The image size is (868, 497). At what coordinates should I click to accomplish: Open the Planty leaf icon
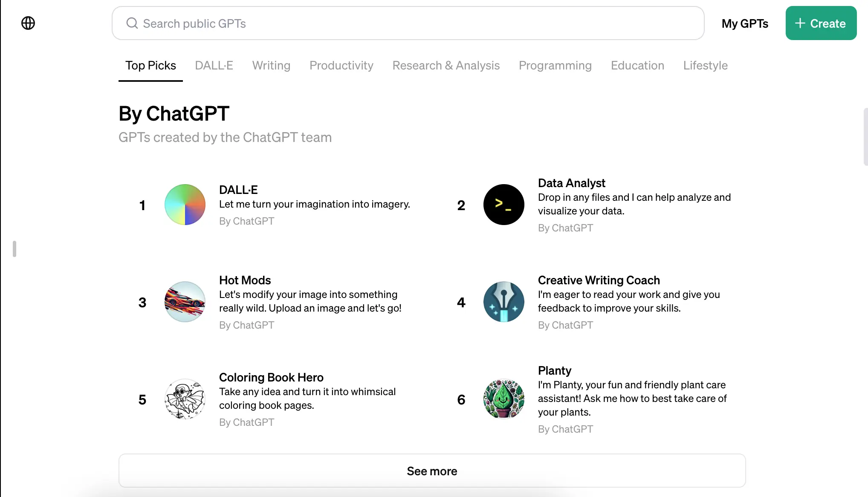[504, 399]
